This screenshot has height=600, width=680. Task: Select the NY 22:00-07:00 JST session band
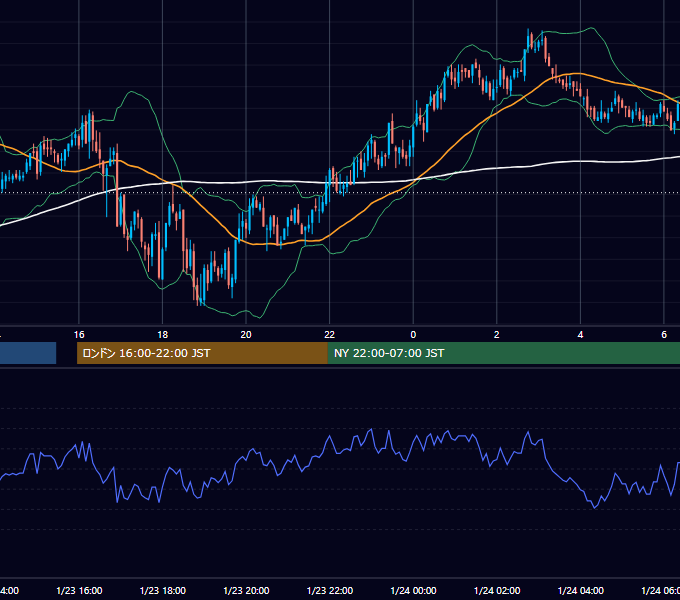click(503, 353)
